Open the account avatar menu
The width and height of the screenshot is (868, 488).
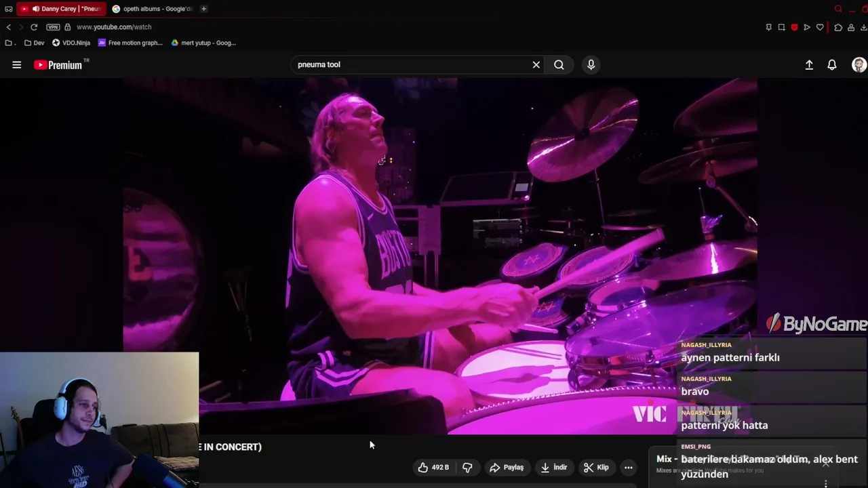(x=859, y=65)
